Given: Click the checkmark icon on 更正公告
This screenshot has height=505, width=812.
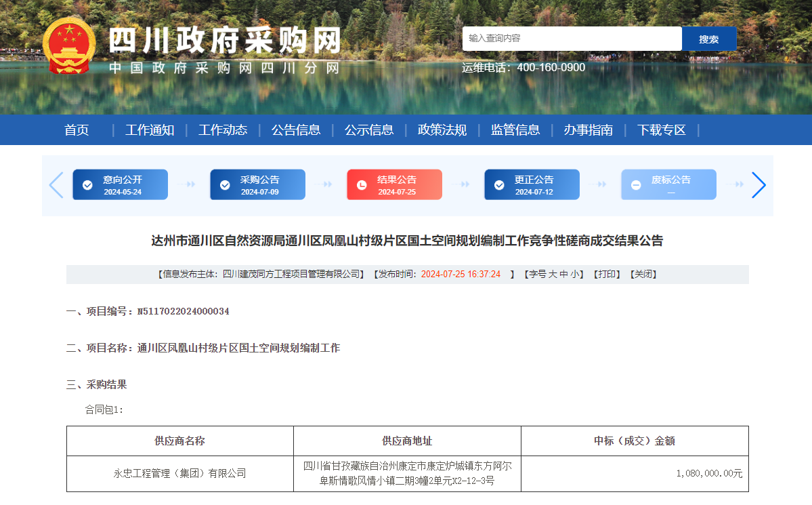Looking at the screenshot, I should click(499, 185).
